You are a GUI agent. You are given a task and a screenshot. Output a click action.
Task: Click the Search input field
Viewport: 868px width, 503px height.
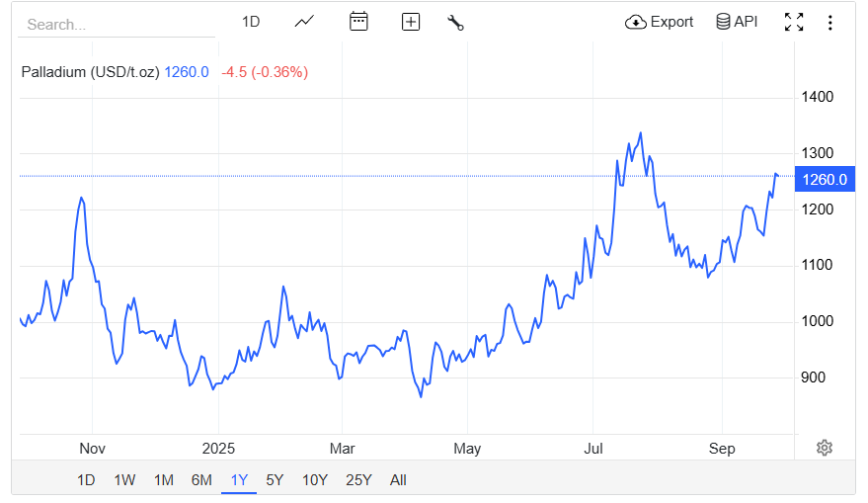tap(117, 25)
